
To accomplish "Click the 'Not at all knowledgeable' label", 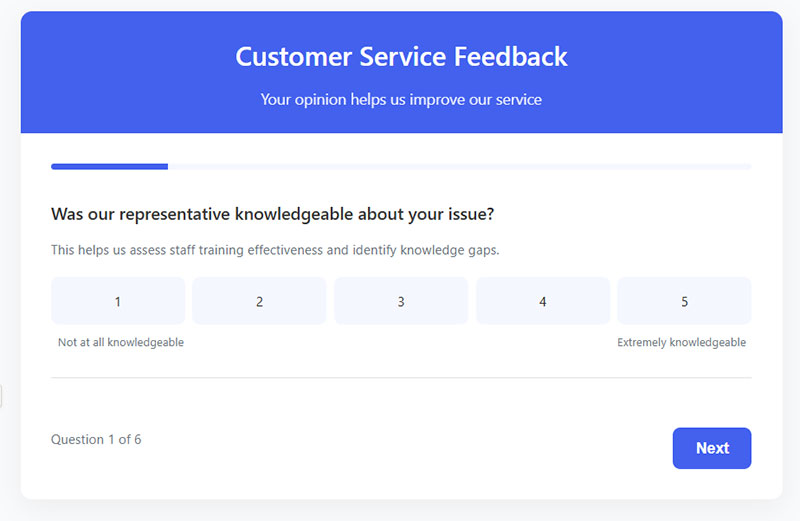I will click(121, 342).
